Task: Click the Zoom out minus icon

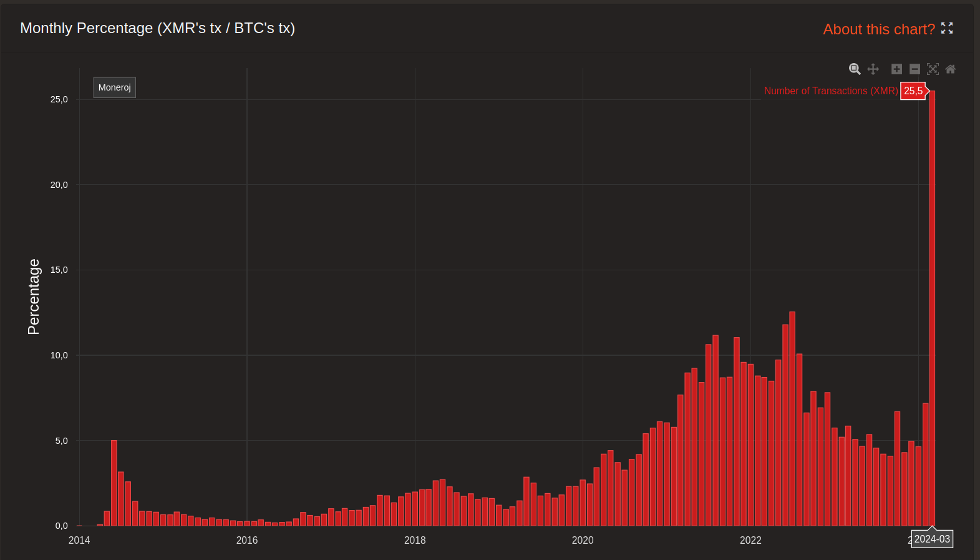Action: click(x=915, y=69)
